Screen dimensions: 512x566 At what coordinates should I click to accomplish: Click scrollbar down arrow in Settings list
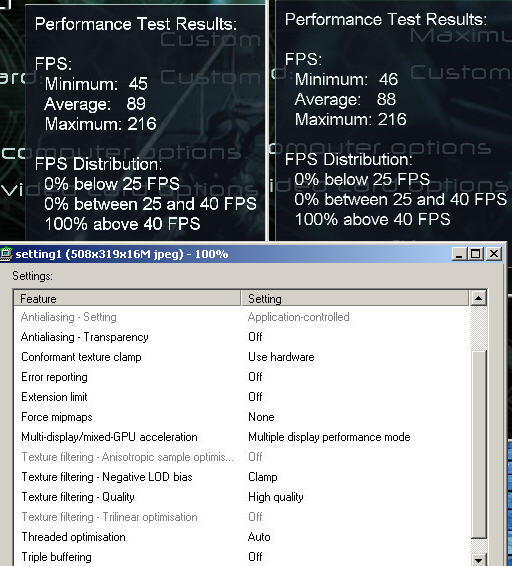click(x=478, y=559)
